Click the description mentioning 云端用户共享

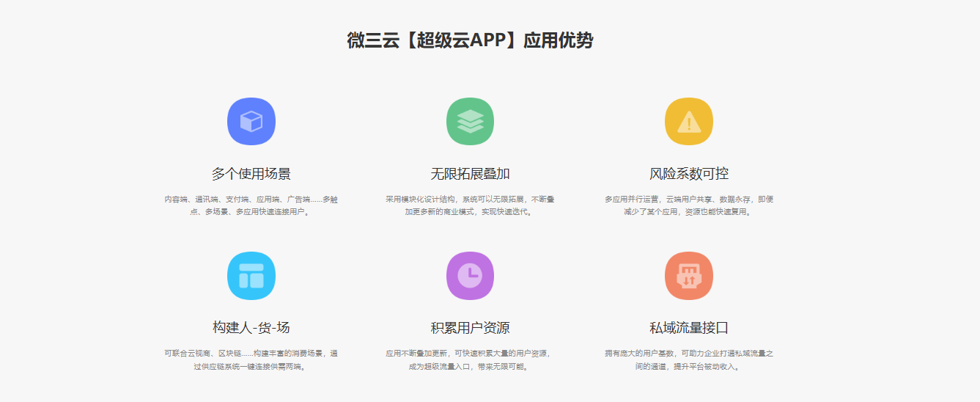(689, 205)
